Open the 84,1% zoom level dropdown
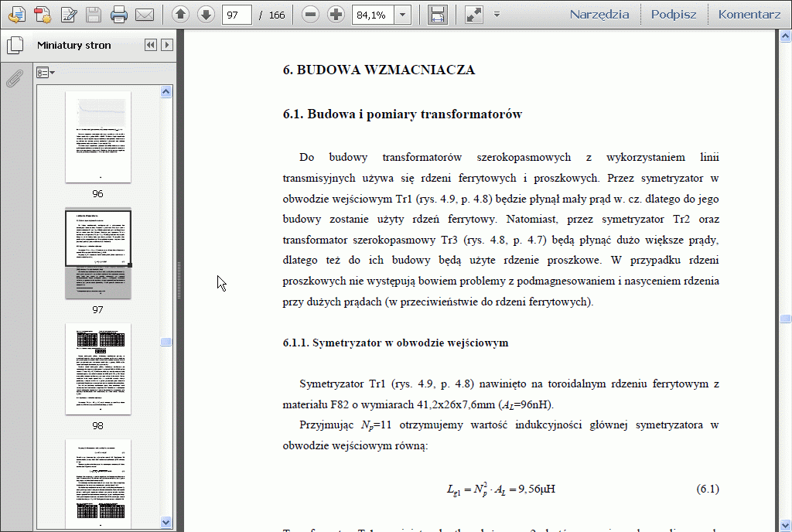Viewport: 792px width, 532px height. pos(402,15)
